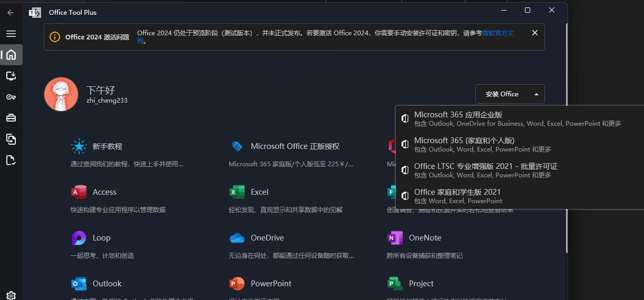The height and width of the screenshot is (300, 644).
Task: Open Microsoft Office 正版授权 link
Action: (x=295, y=146)
